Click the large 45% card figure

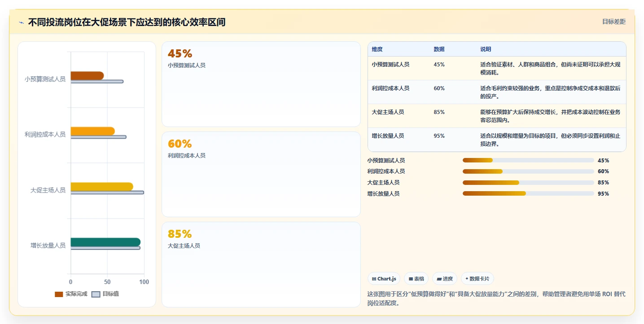pos(180,54)
